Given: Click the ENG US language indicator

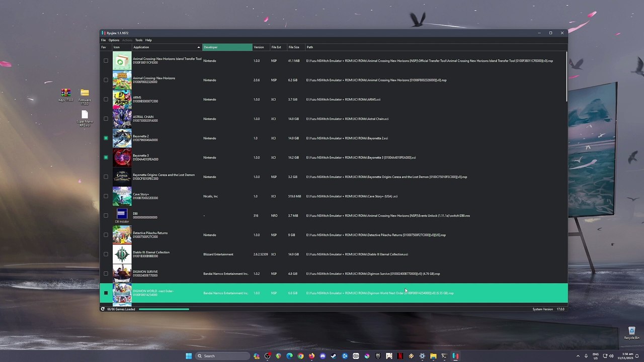Looking at the screenshot, I should point(596,356).
